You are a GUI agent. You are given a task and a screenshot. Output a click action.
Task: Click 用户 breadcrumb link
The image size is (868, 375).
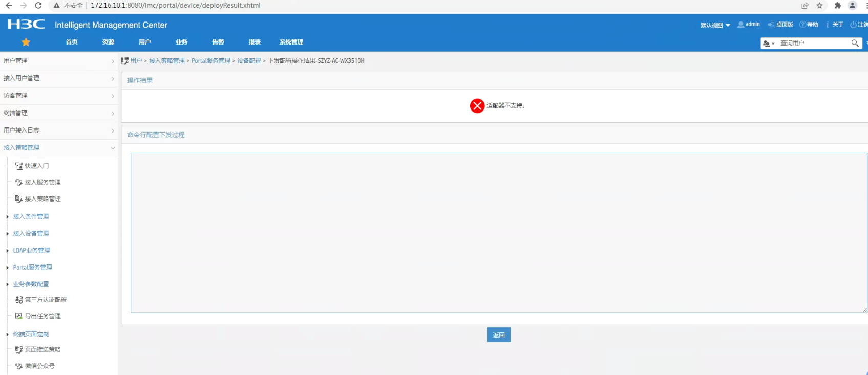coord(136,61)
